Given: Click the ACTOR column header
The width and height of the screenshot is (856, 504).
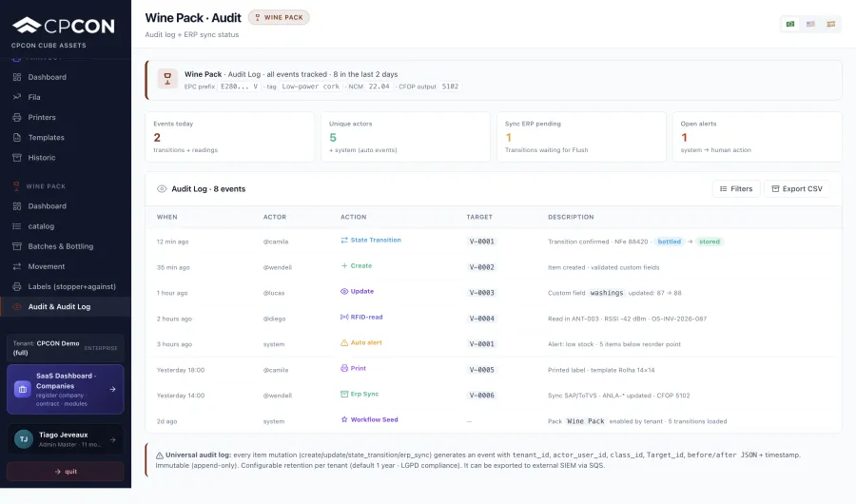Looking at the screenshot, I should click(x=275, y=218).
